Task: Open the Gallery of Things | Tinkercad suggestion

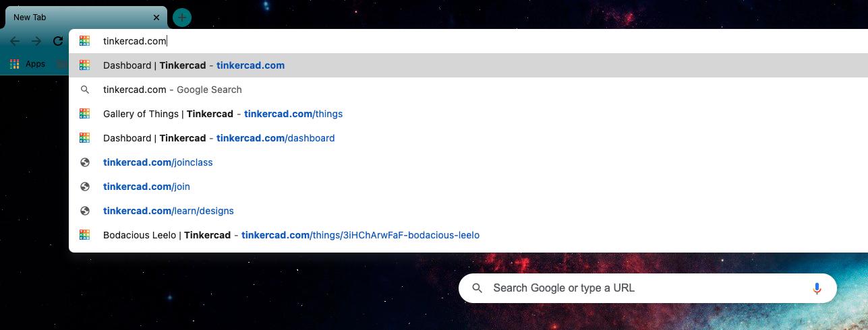Action: point(468,114)
